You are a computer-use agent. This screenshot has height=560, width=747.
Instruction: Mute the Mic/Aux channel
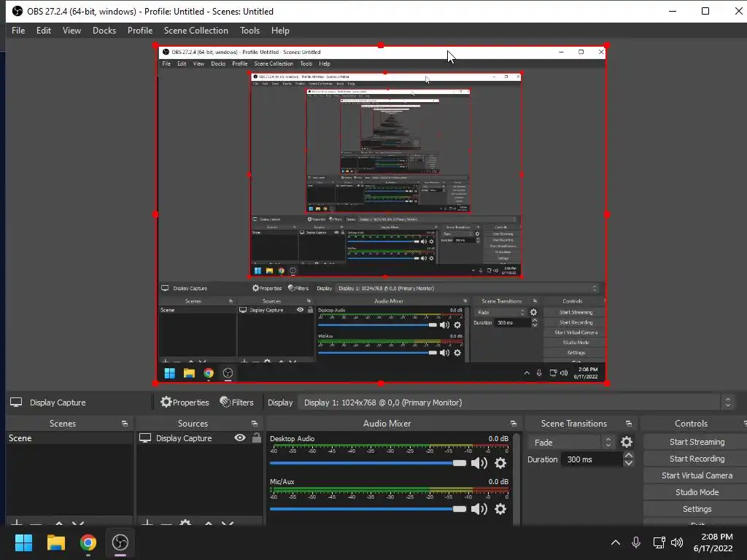[x=479, y=509]
